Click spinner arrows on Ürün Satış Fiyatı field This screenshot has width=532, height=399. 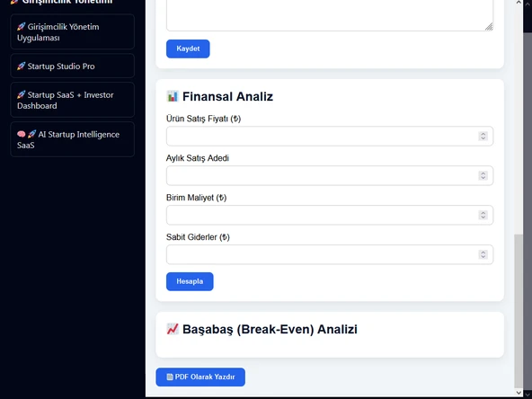(x=483, y=137)
